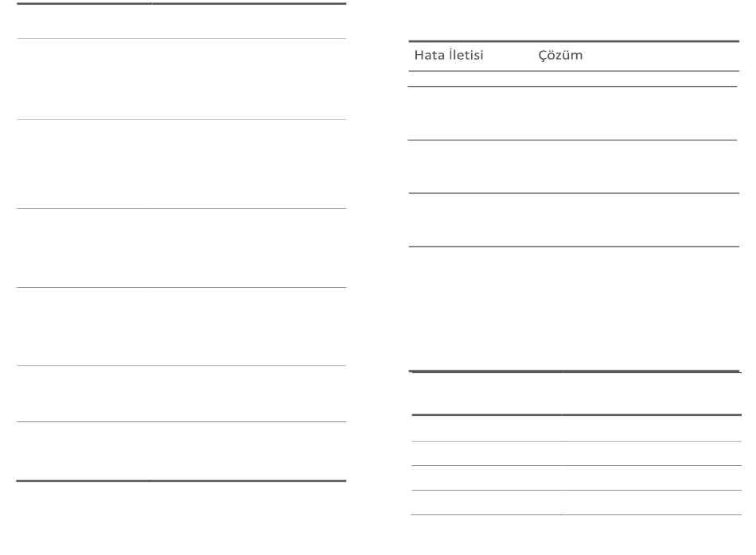Select blank header row of the left table
Viewport: 756px width, 555px height.
[x=181, y=21]
